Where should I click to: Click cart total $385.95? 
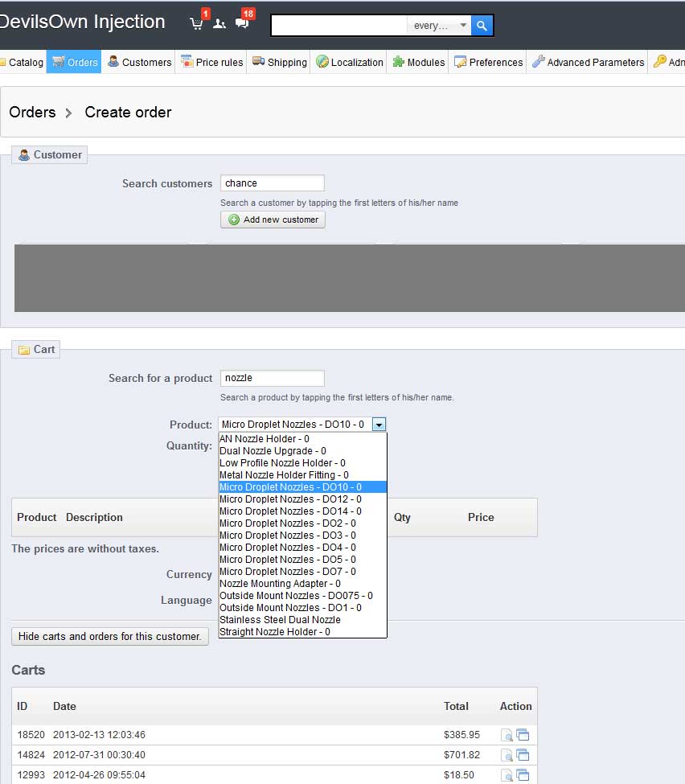click(461, 734)
